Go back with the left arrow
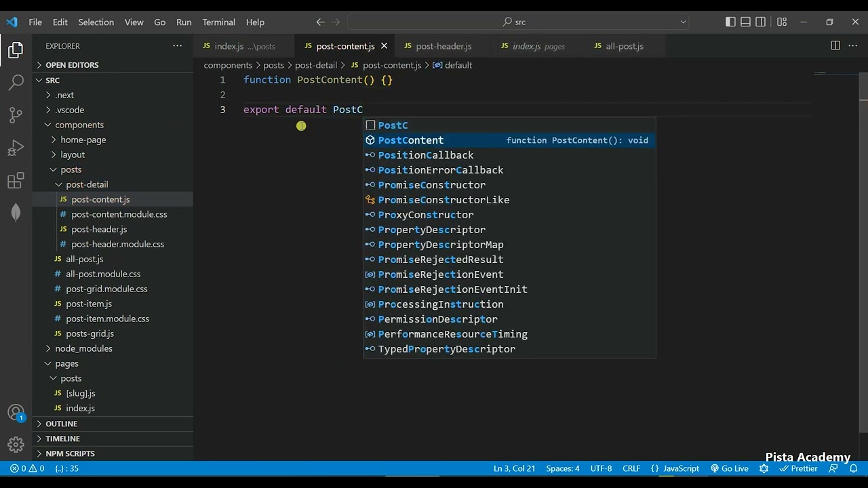This screenshot has width=868, height=488. coord(321,22)
